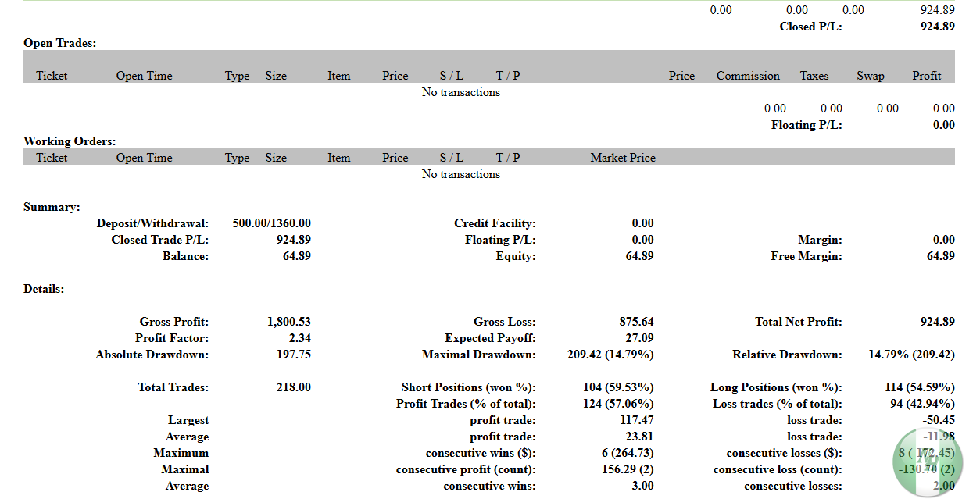This screenshot has width=980, height=499.
Task: Click the Total Net Profit value 924.89
Action: (938, 322)
